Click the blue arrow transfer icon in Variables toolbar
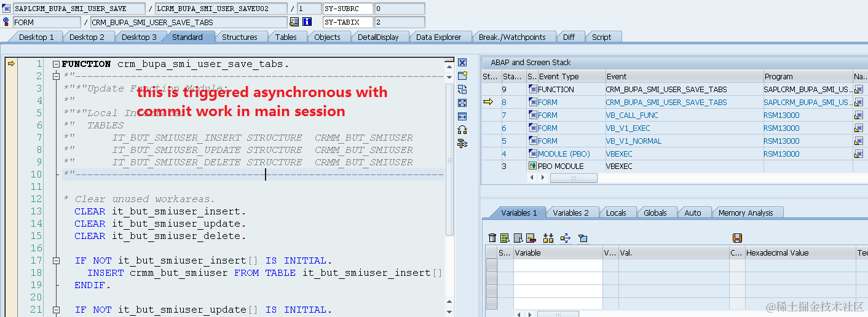The image size is (868, 317). pos(566,238)
